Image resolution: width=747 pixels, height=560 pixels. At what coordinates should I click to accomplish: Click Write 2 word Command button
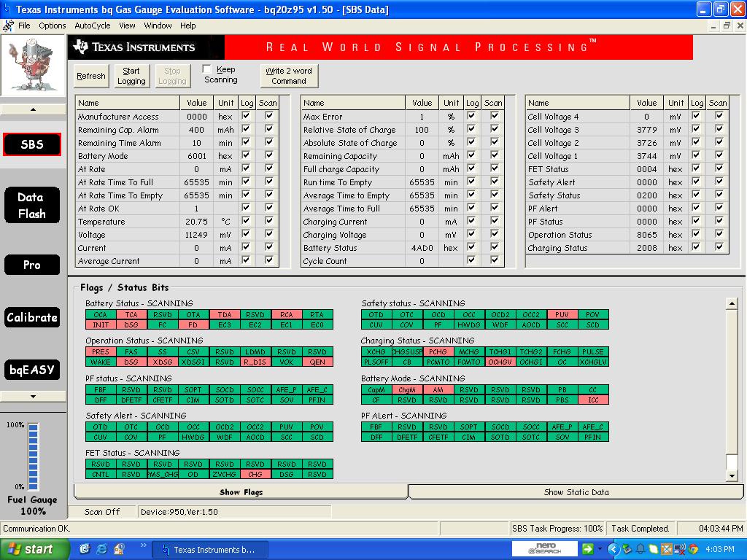click(289, 76)
